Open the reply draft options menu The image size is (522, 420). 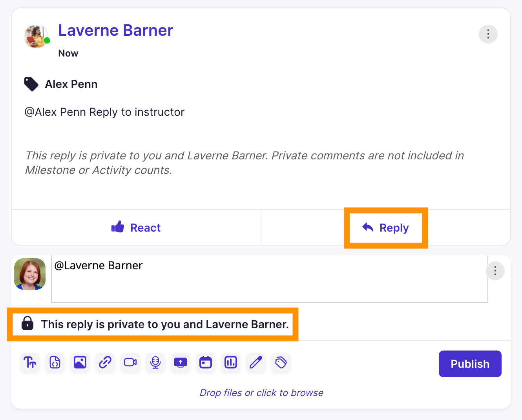tap(495, 271)
